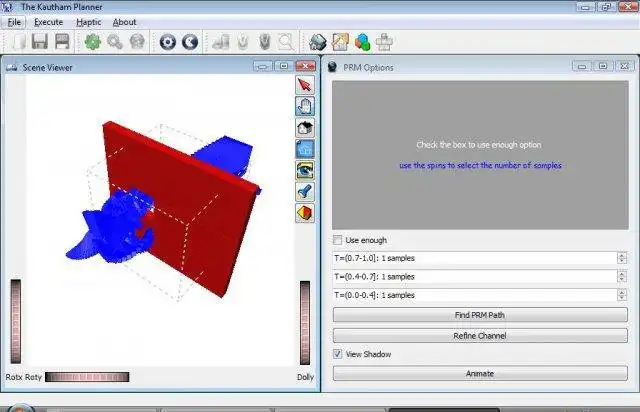The width and height of the screenshot is (640, 412).
Task: Click the Dolly vertical thumbwheel
Action: [305, 323]
